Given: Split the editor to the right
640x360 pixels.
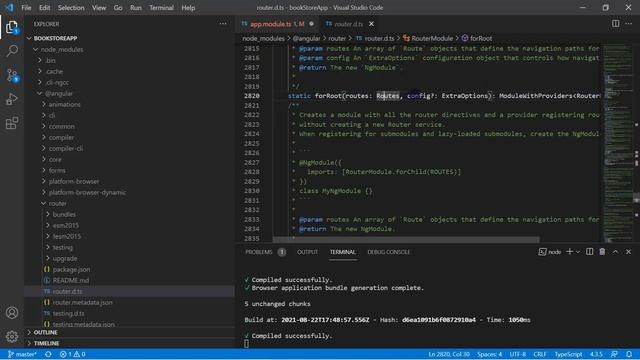Looking at the screenshot, I should [616, 24].
